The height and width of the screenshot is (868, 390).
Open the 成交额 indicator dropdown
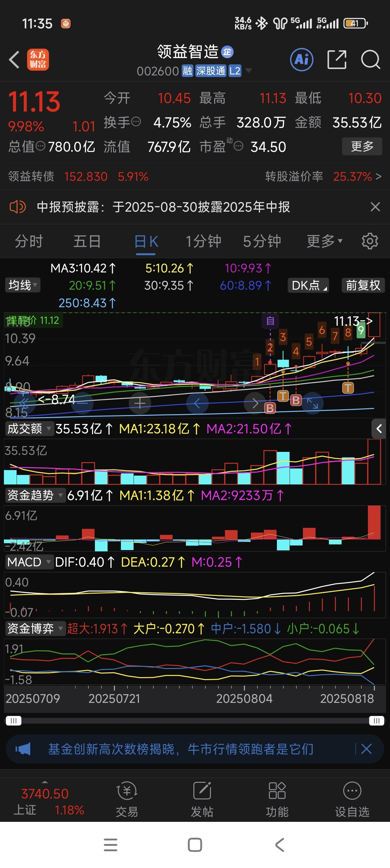click(29, 428)
